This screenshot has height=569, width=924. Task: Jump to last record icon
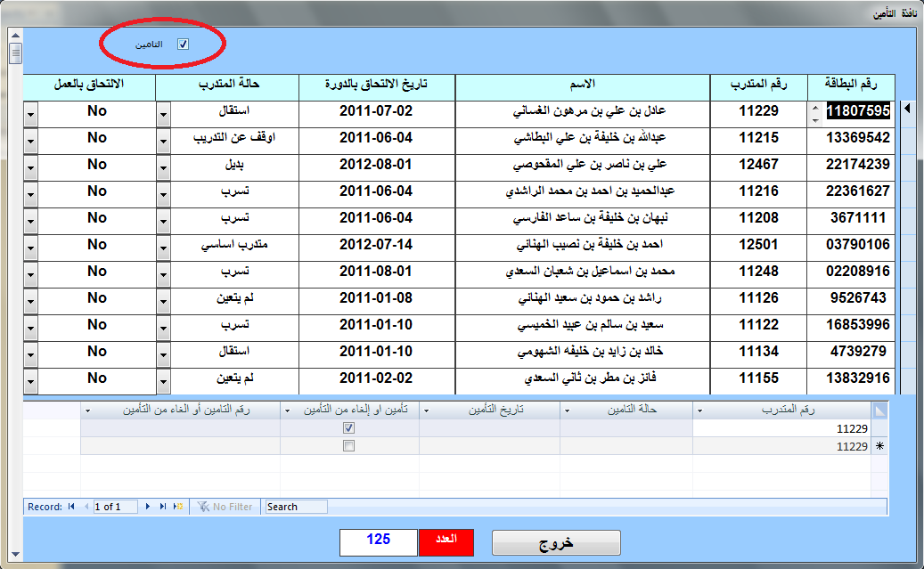tap(163, 507)
